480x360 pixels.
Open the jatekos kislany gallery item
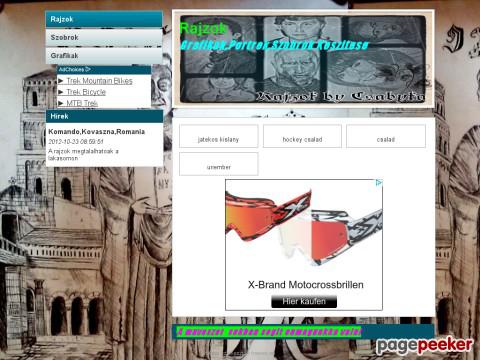pos(219,136)
